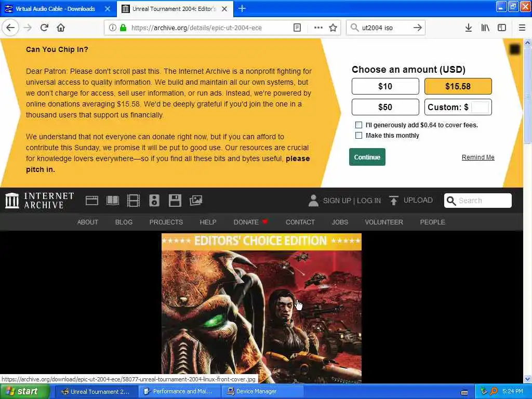Click the Unreal Tournament cover image
Viewport: 532px width, 399px height.
(x=261, y=308)
